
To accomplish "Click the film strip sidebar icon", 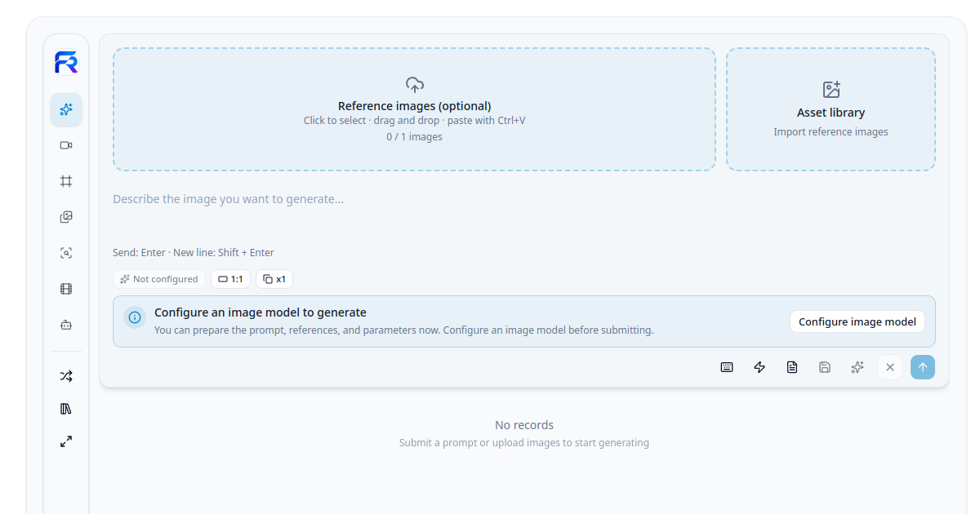I will coord(66,289).
